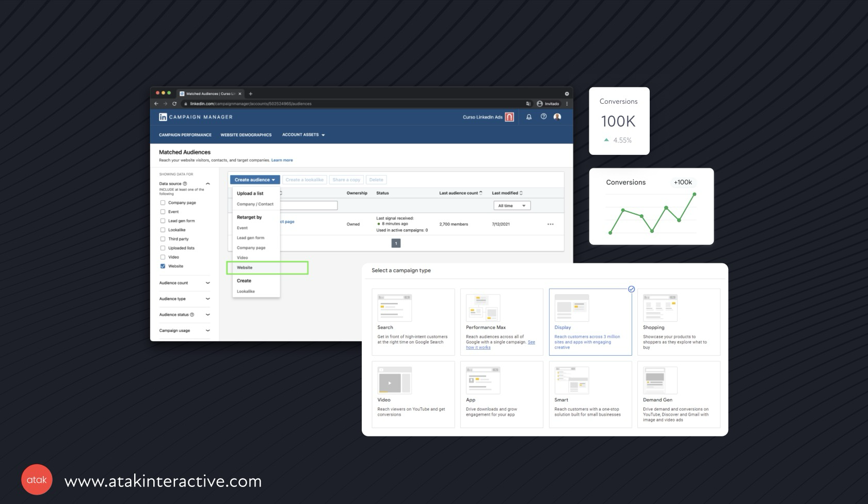Viewport: 868px width, 504px height.
Task: Click the Create audience button
Action: (x=254, y=180)
